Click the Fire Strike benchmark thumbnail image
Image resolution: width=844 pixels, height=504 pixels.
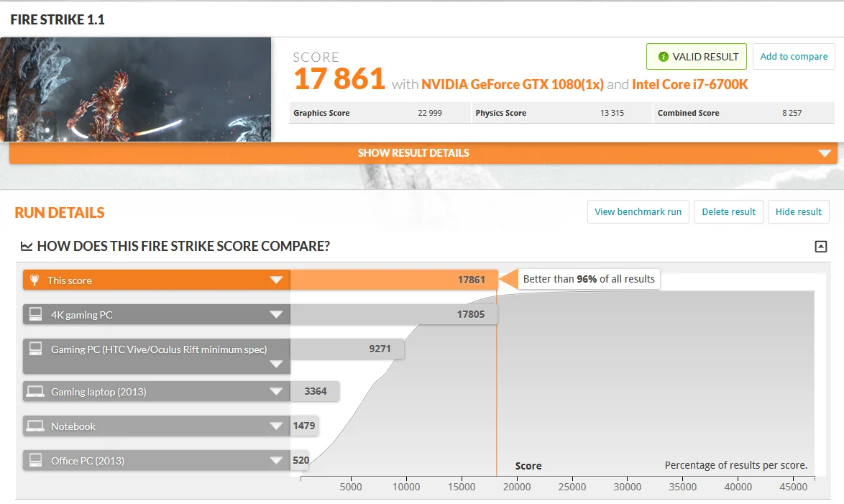pos(136,89)
